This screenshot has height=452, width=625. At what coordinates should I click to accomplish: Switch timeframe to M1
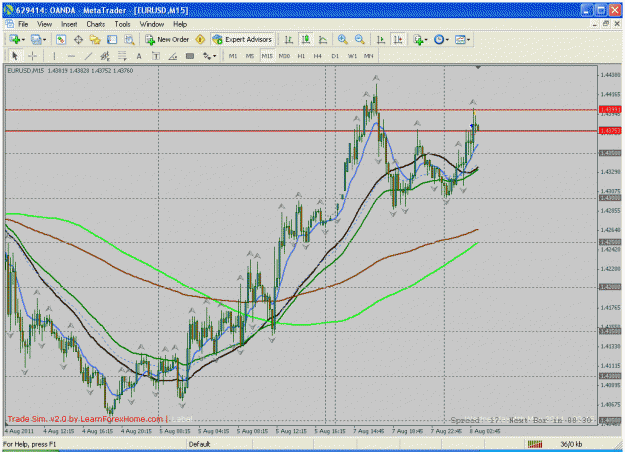click(x=233, y=56)
